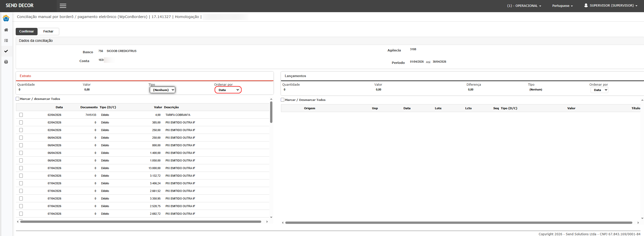Select the checkmark sidebar icon

6,51
